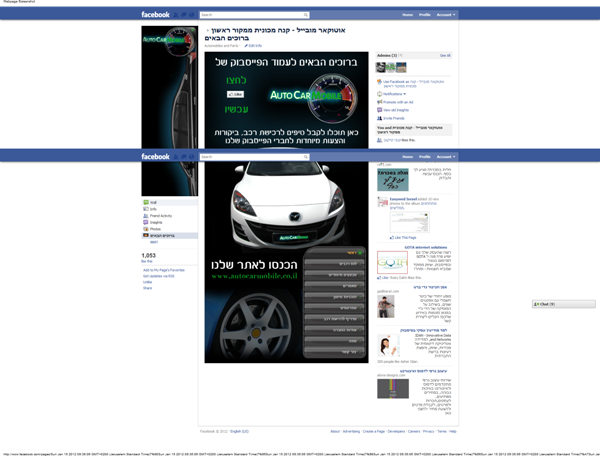Click the Like thumb button in the welcome banner
Viewport: 600px width, 456px height.
(x=235, y=94)
